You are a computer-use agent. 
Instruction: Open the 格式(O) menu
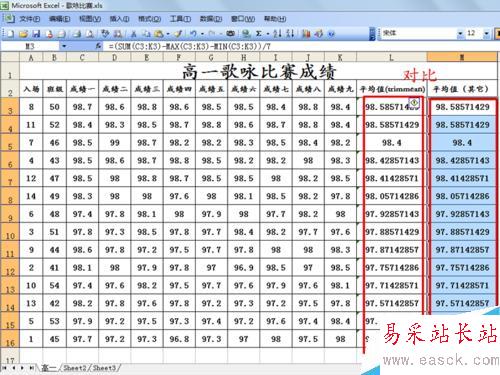[x=150, y=19]
